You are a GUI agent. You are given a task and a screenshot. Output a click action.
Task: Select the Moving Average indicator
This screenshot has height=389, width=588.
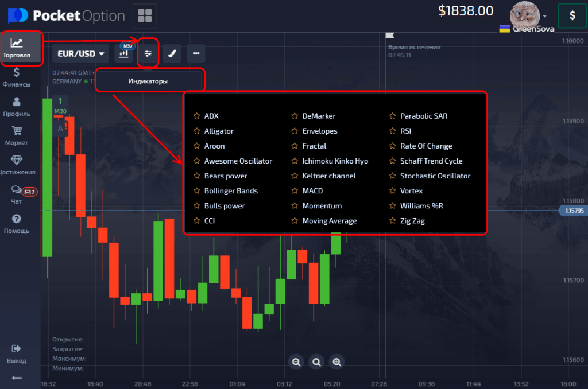tap(329, 221)
